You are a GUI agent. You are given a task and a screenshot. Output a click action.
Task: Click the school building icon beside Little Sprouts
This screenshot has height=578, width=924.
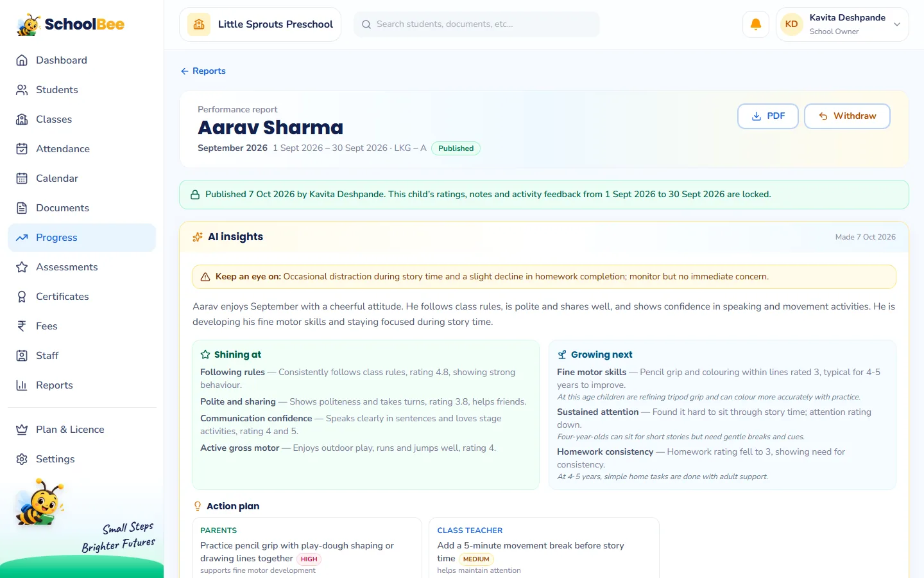click(x=199, y=24)
